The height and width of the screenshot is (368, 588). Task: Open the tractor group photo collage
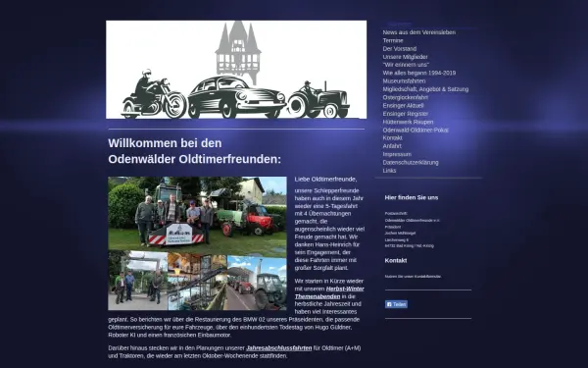pyautogui.click(x=197, y=243)
